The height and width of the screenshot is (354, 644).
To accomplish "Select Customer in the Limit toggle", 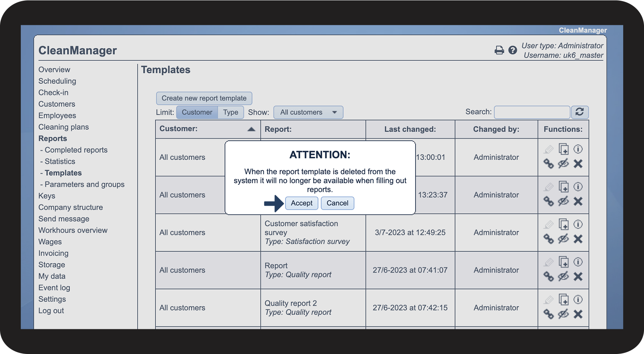I will pos(197,112).
